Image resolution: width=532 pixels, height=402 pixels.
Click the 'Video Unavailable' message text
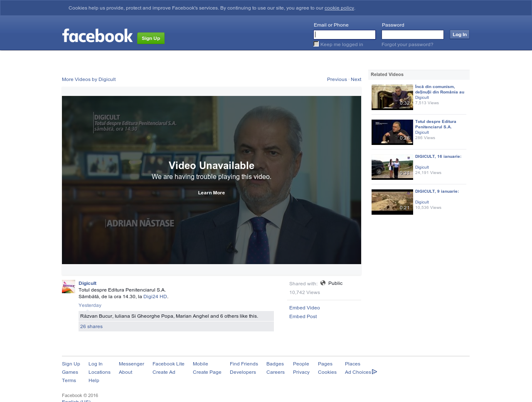tap(212, 165)
